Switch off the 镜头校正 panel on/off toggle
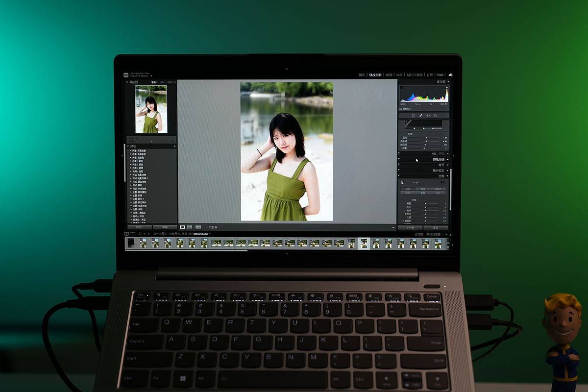The image size is (588, 392). [398, 171]
